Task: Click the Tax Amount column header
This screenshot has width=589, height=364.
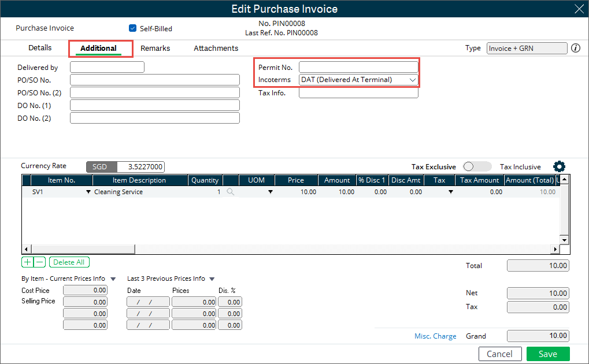Action: click(479, 180)
